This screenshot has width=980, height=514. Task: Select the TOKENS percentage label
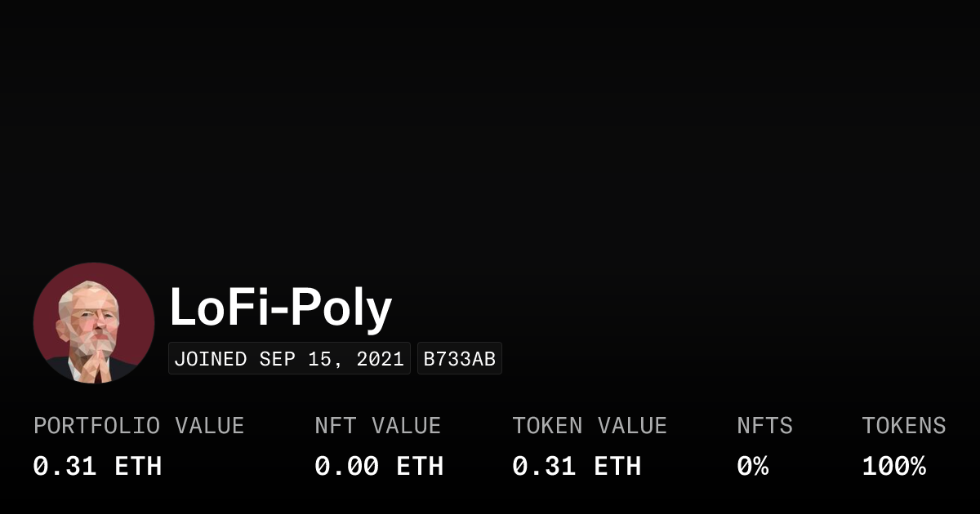pos(904,426)
